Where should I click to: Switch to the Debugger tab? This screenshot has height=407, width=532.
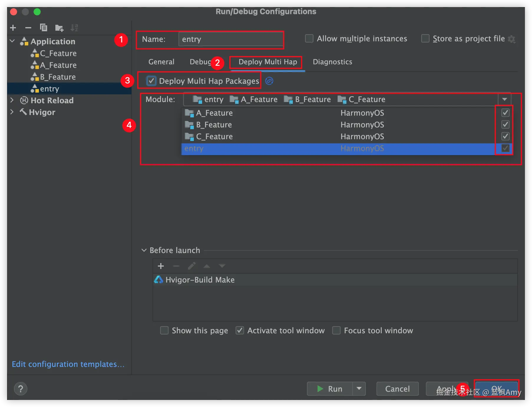click(x=201, y=62)
